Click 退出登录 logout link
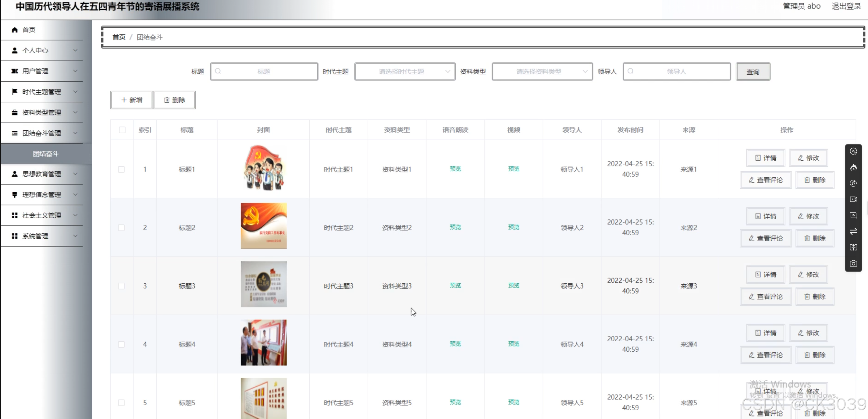The image size is (868, 419). tap(846, 6)
